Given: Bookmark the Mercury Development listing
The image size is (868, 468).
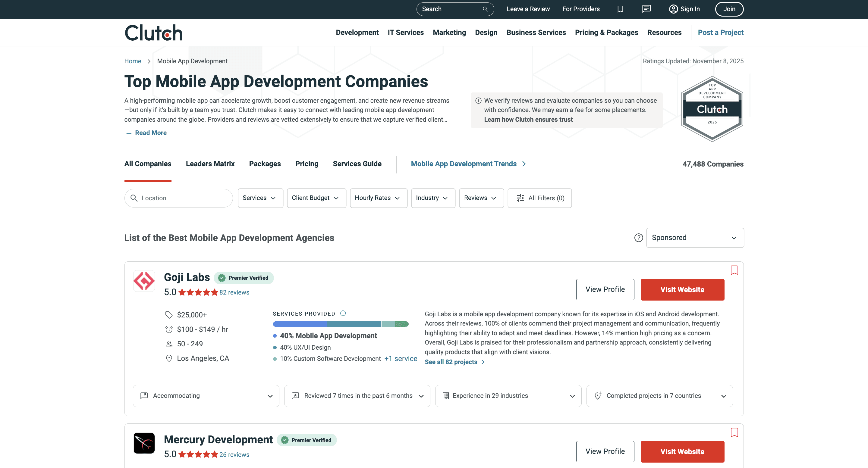Looking at the screenshot, I should (x=735, y=432).
